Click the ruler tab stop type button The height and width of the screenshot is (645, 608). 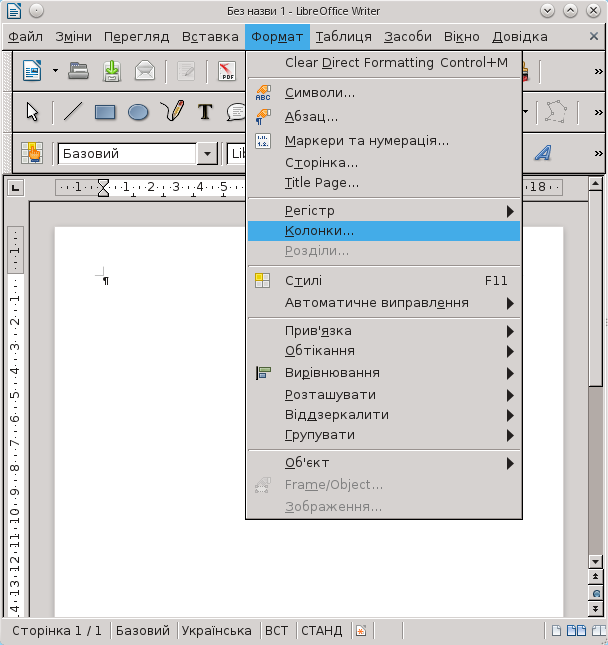(x=16, y=188)
